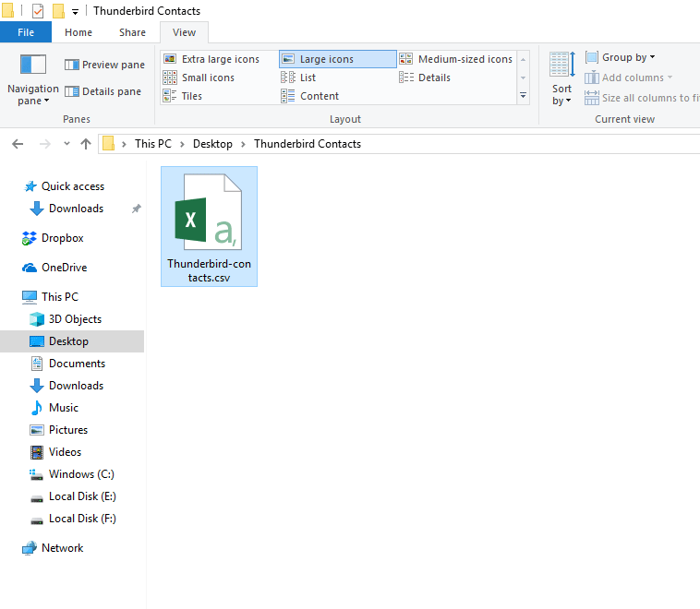700x609 pixels.
Task: Open Pictures folder in sidebar
Action: click(x=58, y=430)
